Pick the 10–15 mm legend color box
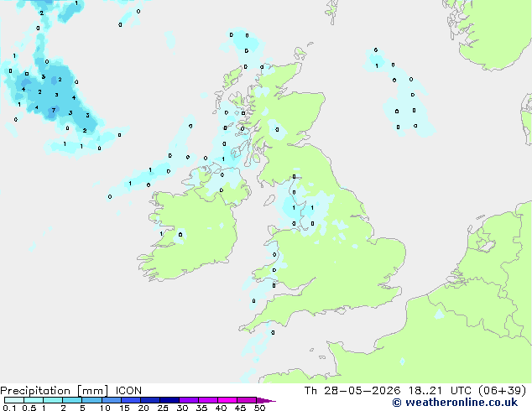 coord(112,400)
